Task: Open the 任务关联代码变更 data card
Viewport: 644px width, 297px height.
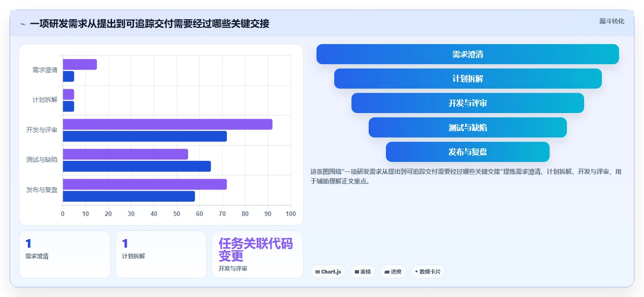Action: click(258, 254)
